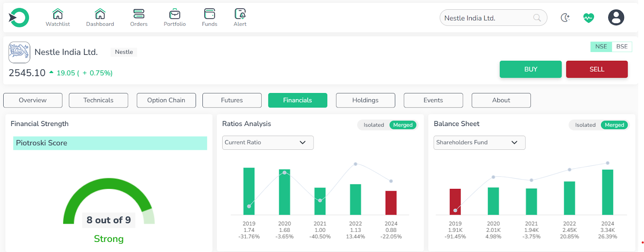This screenshot has width=644, height=252.
Task: Toggle dark mode moon icon
Action: tap(565, 18)
